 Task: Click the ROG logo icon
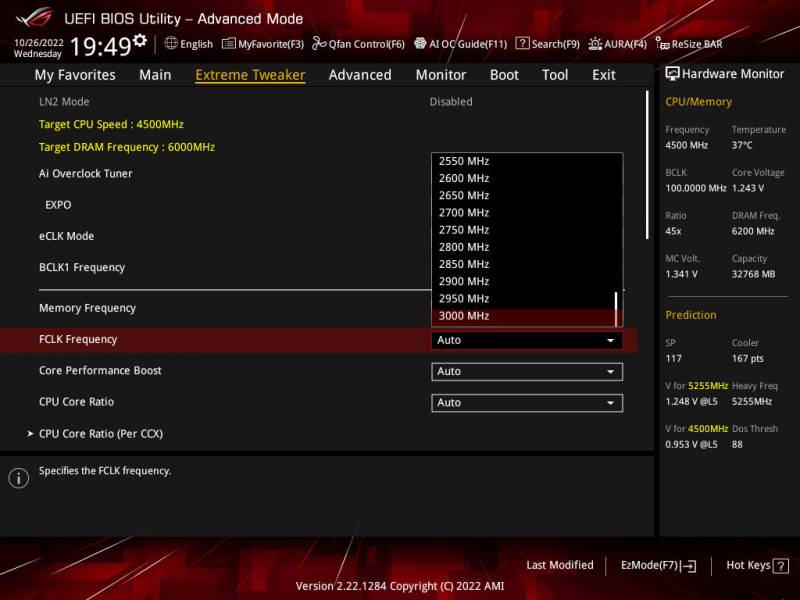pyautogui.click(x=34, y=17)
